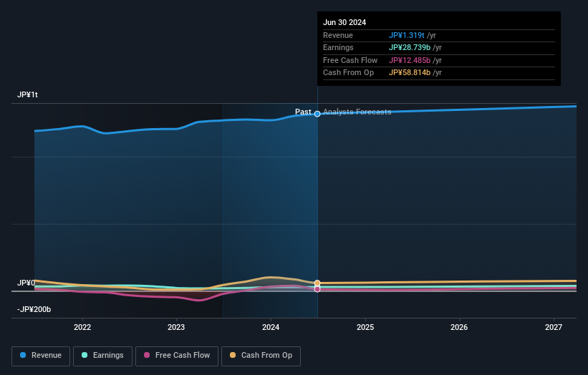
Task: Click the 2026 x-axis label
Action: click(459, 328)
